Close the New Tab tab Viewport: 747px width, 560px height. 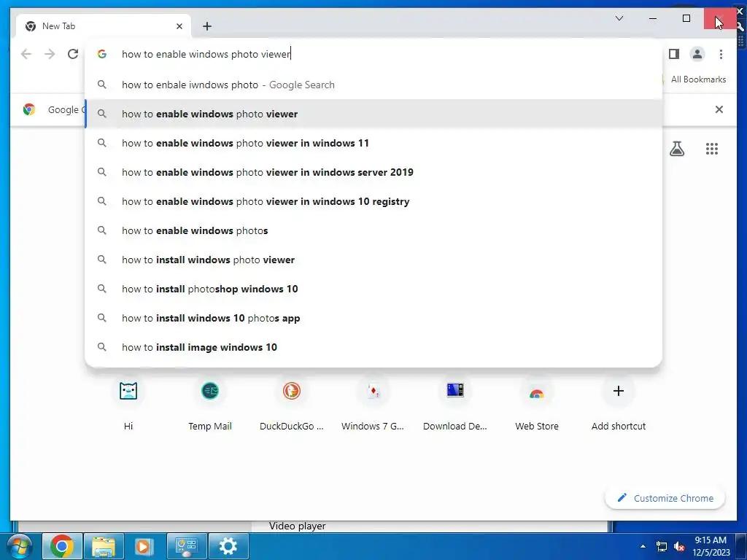(179, 26)
